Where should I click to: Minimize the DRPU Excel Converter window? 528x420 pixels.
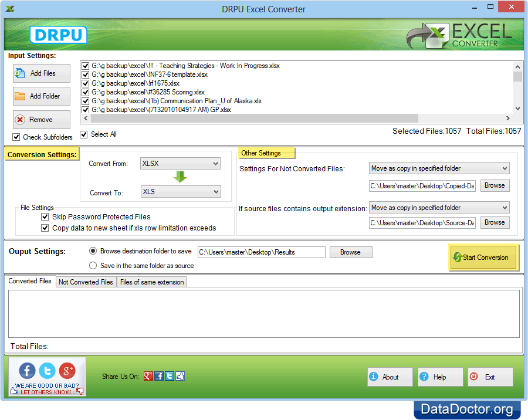[475, 7]
